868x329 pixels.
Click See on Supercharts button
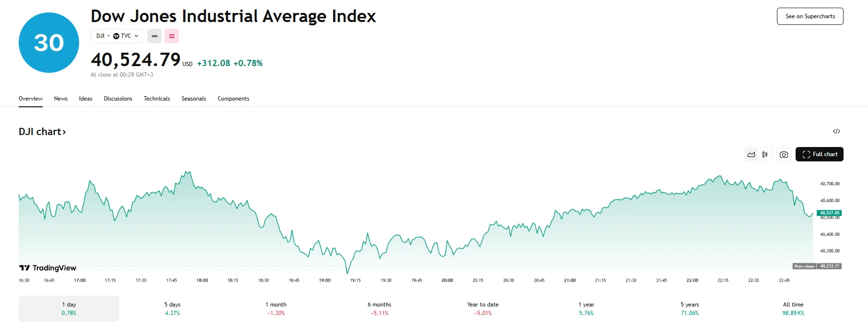tap(810, 16)
